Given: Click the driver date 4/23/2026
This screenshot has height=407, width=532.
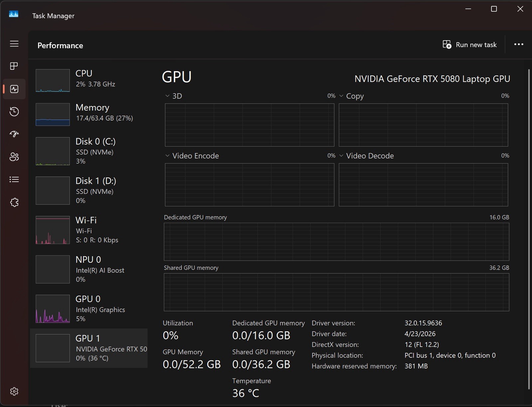Looking at the screenshot, I should [420, 334].
